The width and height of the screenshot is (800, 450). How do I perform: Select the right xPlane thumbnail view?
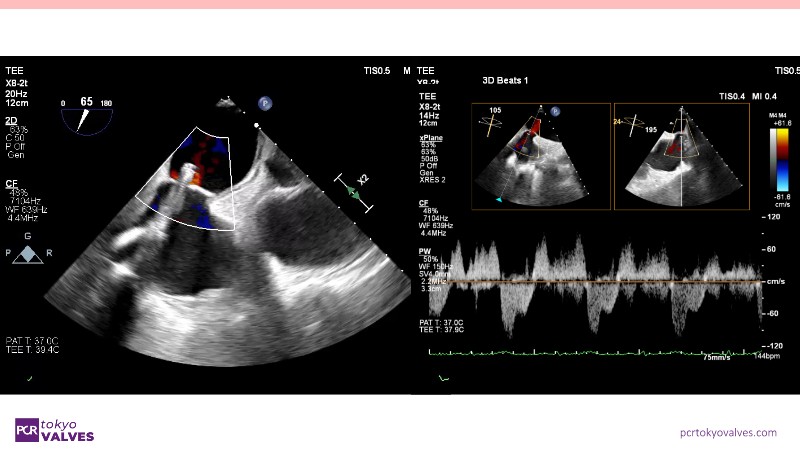(x=680, y=154)
